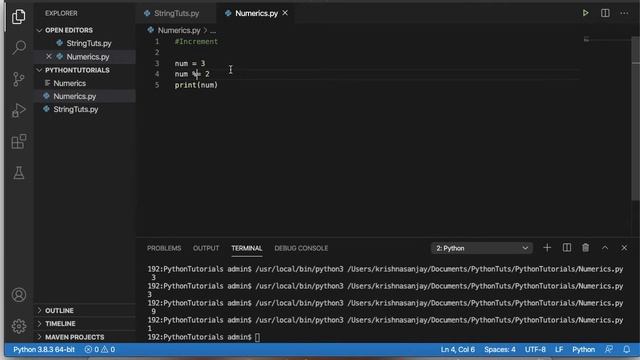The height and width of the screenshot is (360, 640).
Task: Kill terminal with the trash icon
Action: click(x=585, y=248)
